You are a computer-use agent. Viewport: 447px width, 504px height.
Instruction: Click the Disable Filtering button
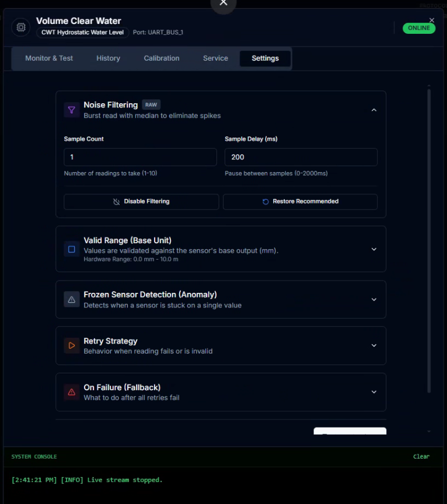pyautogui.click(x=141, y=201)
